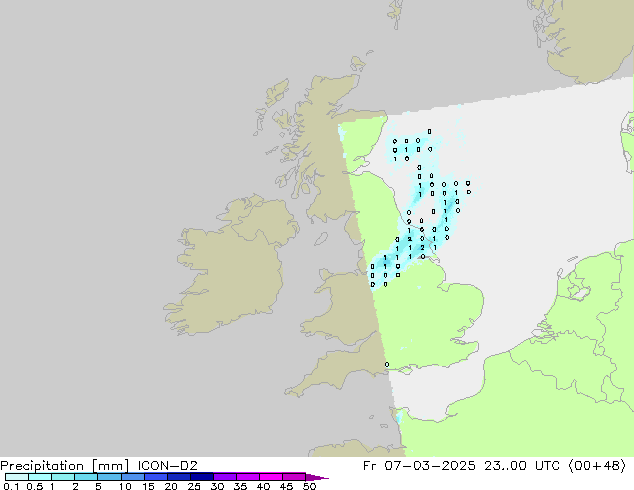Select the 0.5–1 mm legend swatch
634x490 pixels.
[40, 477]
